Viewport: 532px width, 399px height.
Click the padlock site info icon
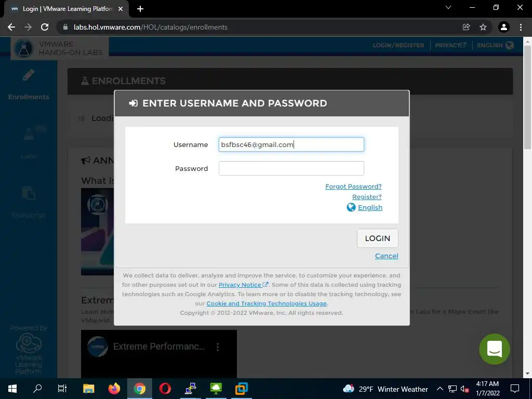(x=65, y=27)
